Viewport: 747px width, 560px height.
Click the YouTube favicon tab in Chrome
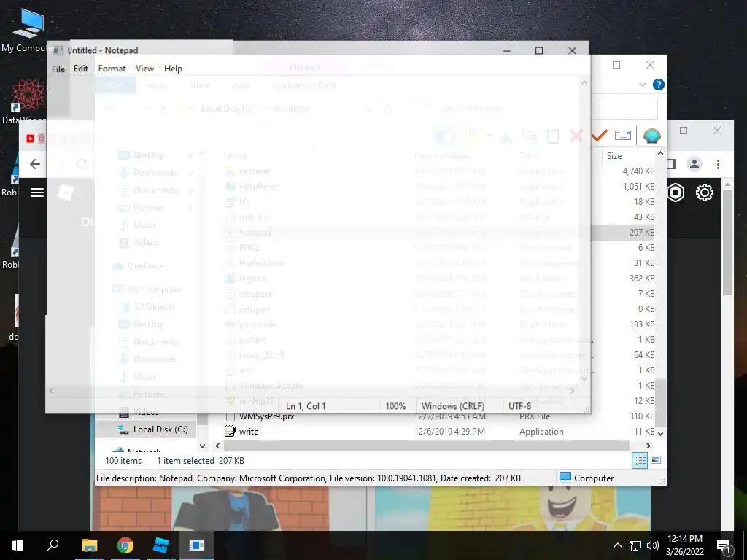tap(31, 139)
